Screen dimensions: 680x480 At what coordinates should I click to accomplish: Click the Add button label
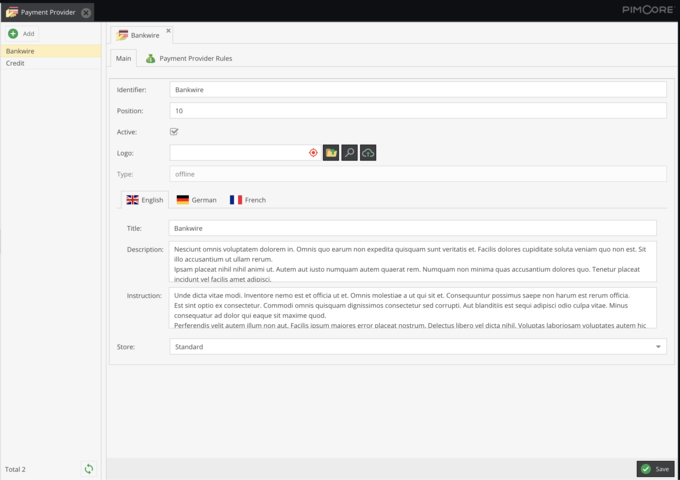[x=29, y=33]
